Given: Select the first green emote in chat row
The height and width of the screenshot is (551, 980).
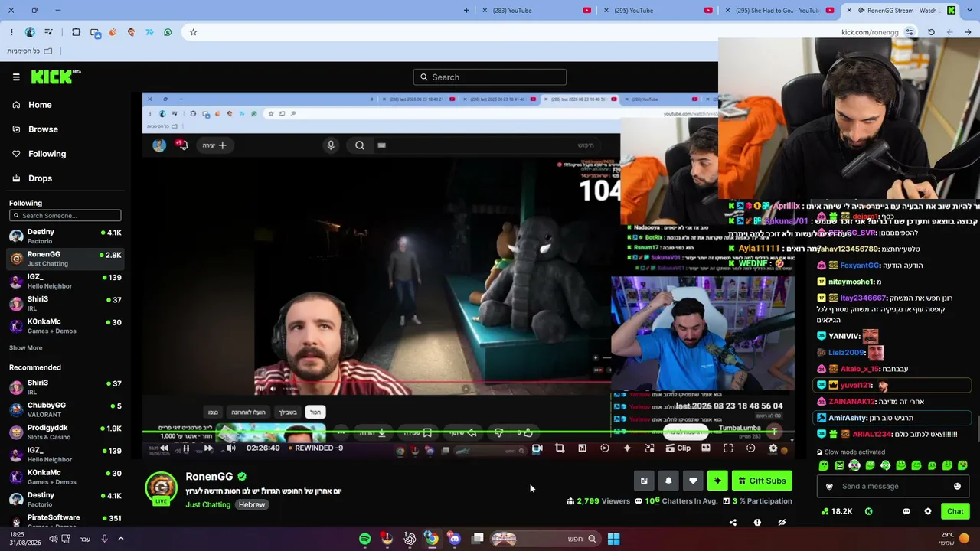Looking at the screenshot, I should tap(824, 465).
